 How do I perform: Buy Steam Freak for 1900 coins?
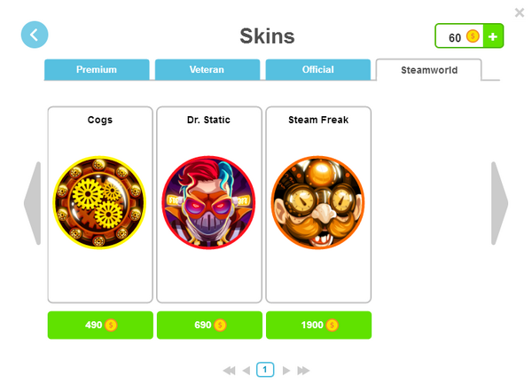point(319,325)
